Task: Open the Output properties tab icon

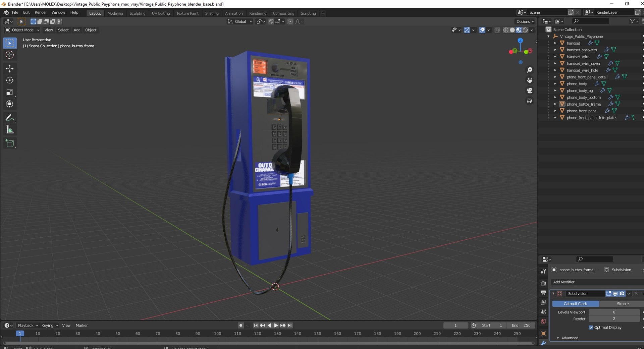Action: 544,293
